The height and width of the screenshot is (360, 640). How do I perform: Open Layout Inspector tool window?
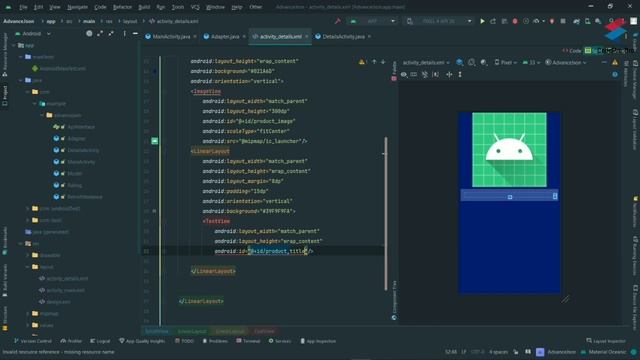point(606,341)
